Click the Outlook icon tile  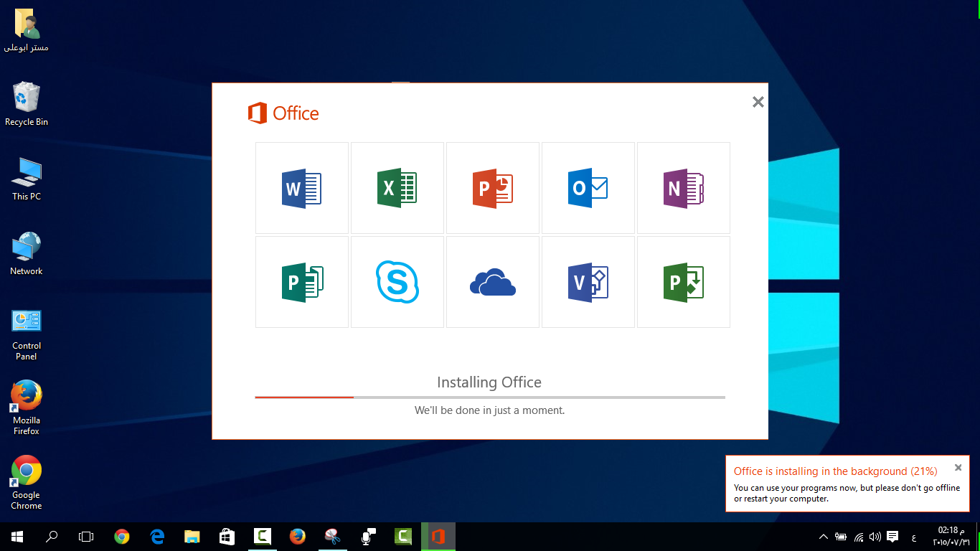point(588,188)
